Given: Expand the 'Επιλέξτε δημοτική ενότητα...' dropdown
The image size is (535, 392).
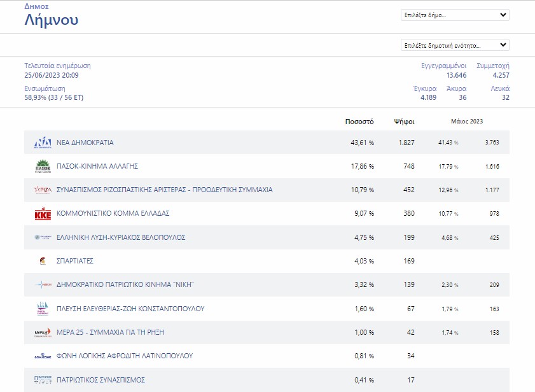Looking at the screenshot, I should 455,45.
